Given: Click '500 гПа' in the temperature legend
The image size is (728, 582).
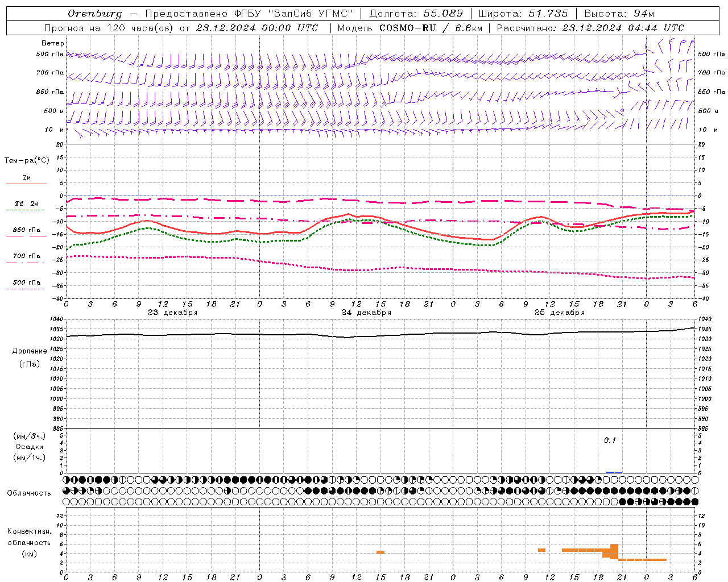Looking at the screenshot, I should click(27, 282).
